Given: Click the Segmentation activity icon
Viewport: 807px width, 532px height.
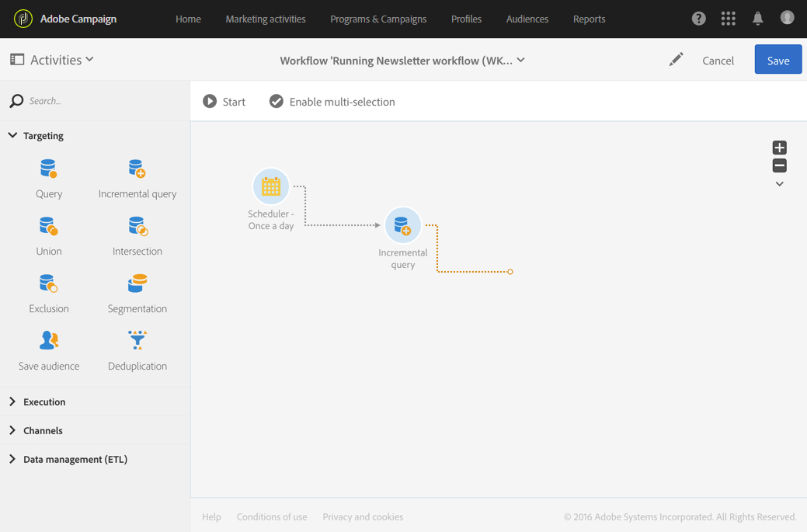Looking at the screenshot, I should point(137,283).
